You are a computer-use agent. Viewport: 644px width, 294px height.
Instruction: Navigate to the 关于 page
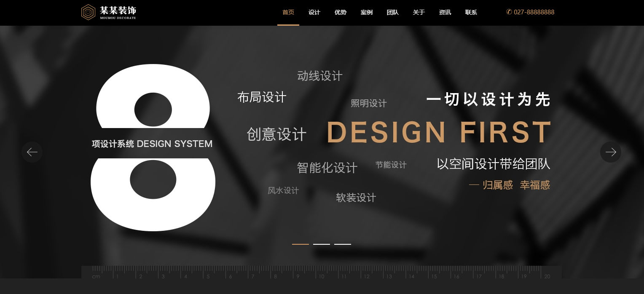(419, 13)
